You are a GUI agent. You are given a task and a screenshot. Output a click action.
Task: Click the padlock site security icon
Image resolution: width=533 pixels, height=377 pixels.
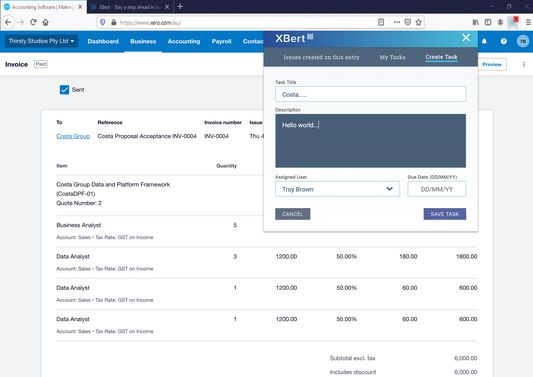114,22
